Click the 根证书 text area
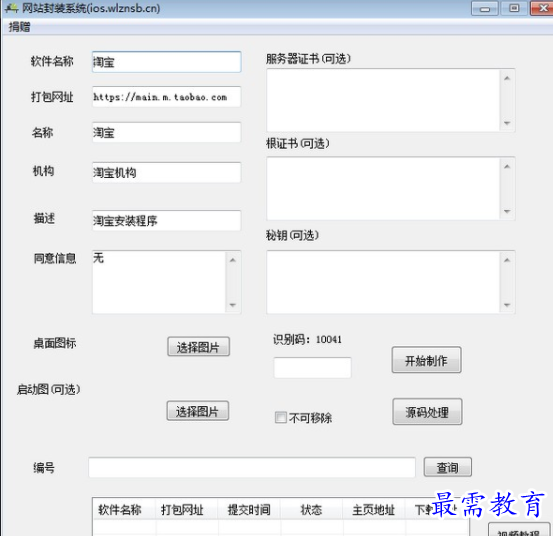 (383, 189)
